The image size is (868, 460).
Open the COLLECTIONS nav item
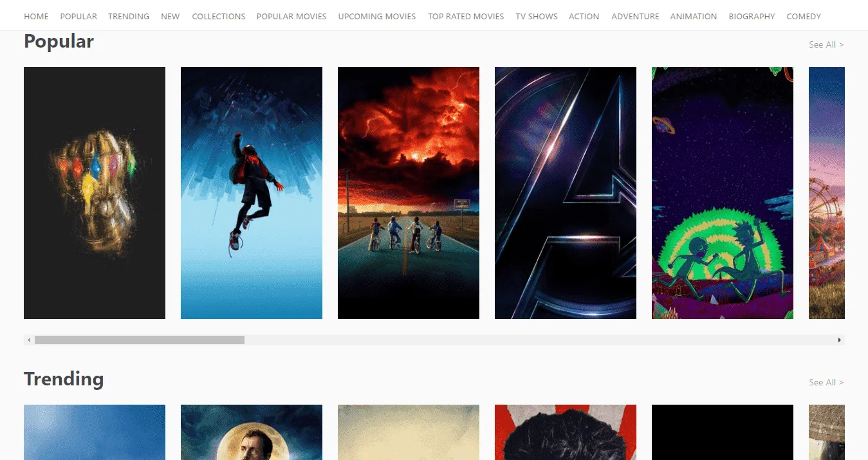click(x=219, y=16)
